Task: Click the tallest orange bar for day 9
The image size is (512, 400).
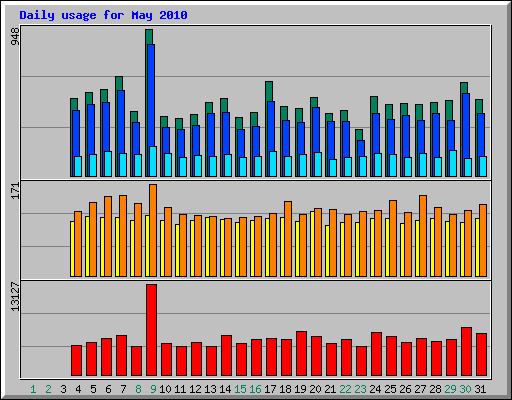Action: click(153, 230)
